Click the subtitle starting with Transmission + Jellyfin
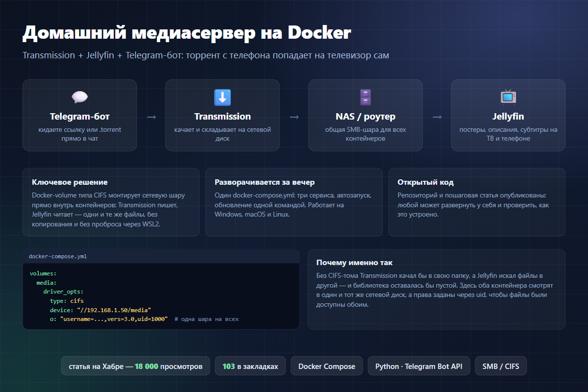Image resolution: width=588 pixels, height=392 pixels. point(206,55)
